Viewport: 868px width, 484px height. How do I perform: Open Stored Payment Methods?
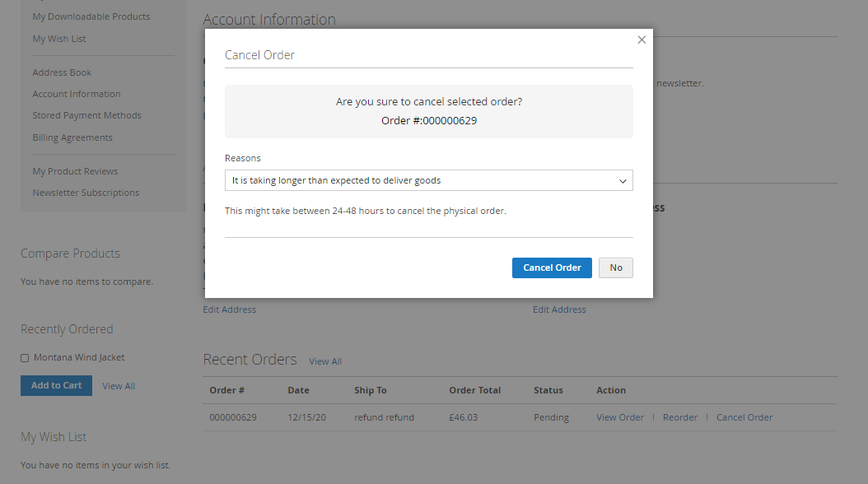(87, 115)
